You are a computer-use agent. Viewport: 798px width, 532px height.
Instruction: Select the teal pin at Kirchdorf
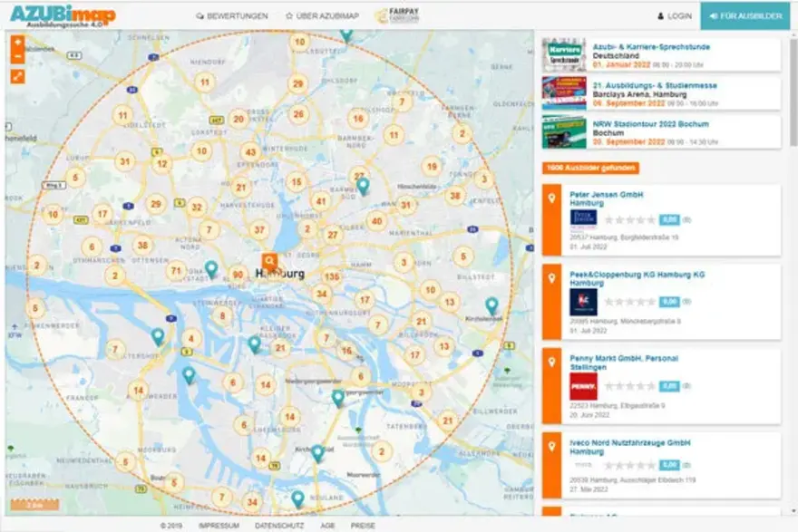[317, 453]
